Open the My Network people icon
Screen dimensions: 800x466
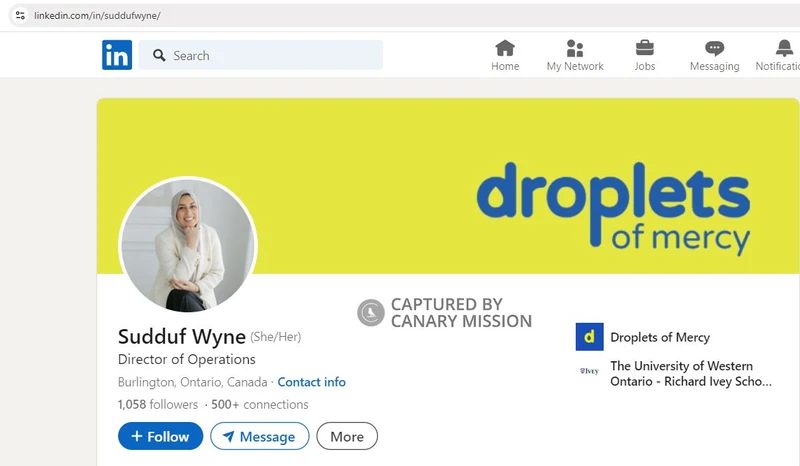(575, 48)
